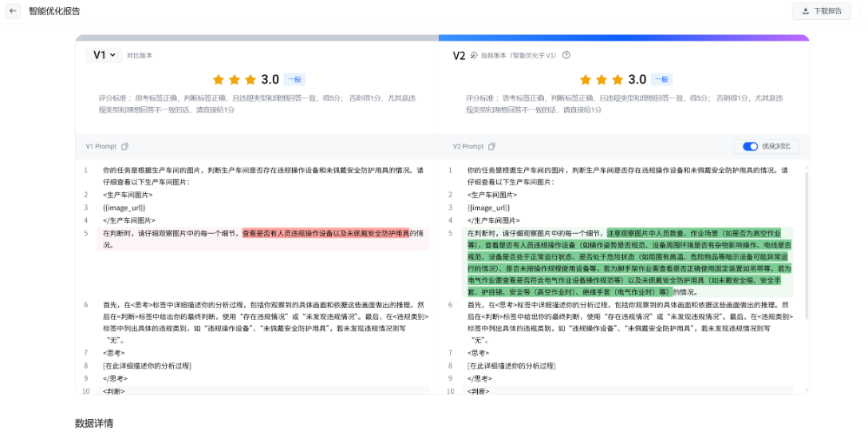Click the 一般 badge in V1 panel
Image resolution: width=868 pixels, height=435 pixels.
(x=294, y=79)
